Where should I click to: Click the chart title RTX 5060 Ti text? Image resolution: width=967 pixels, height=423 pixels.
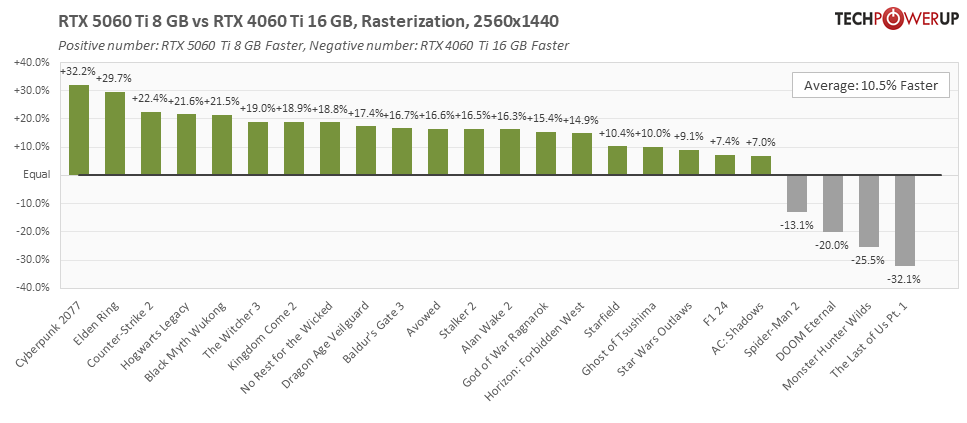tap(309, 22)
